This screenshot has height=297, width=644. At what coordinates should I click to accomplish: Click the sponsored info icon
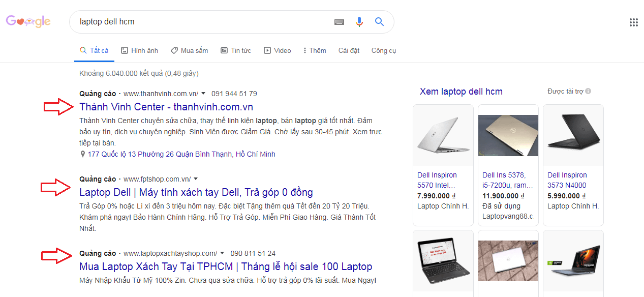click(x=588, y=92)
